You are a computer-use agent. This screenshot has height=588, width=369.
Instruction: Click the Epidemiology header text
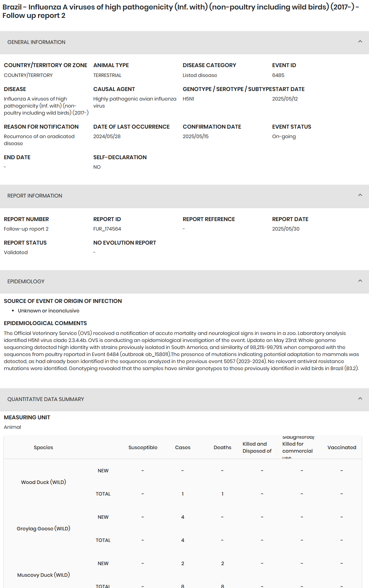[26, 282]
